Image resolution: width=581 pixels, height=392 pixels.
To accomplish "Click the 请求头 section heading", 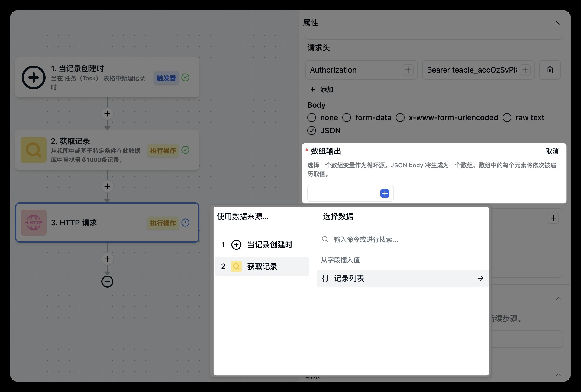I will point(318,48).
